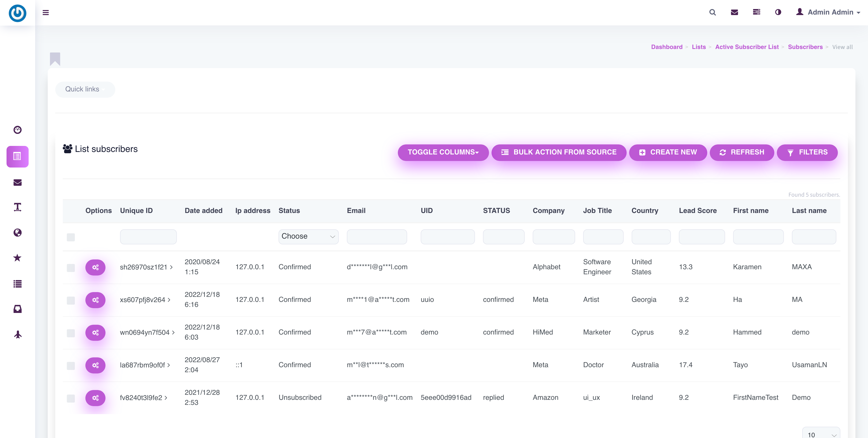Check the select-all subscribers checkbox

71,237
